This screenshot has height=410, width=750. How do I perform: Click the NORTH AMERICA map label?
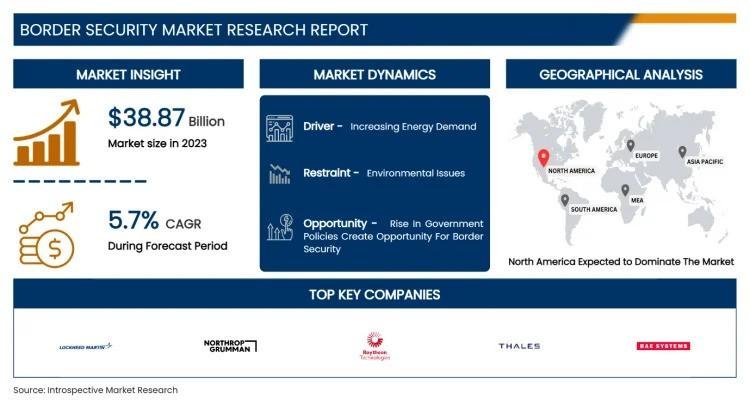[x=572, y=171]
